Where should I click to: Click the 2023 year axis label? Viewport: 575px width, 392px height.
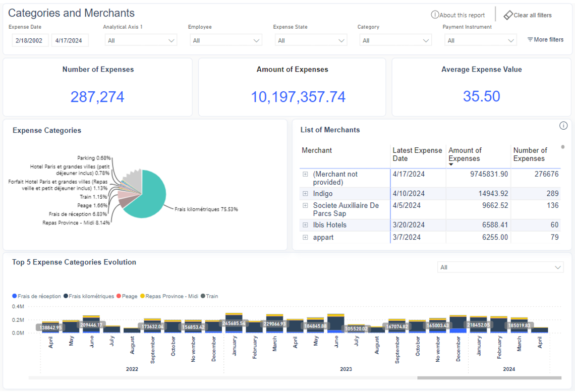[x=346, y=369]
